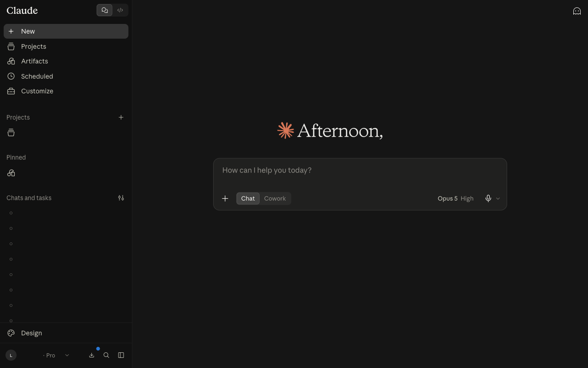Image resolution: width=588 pixels, height=368 pixels.
Task: Start a New chat
Action: coord(66,31)
